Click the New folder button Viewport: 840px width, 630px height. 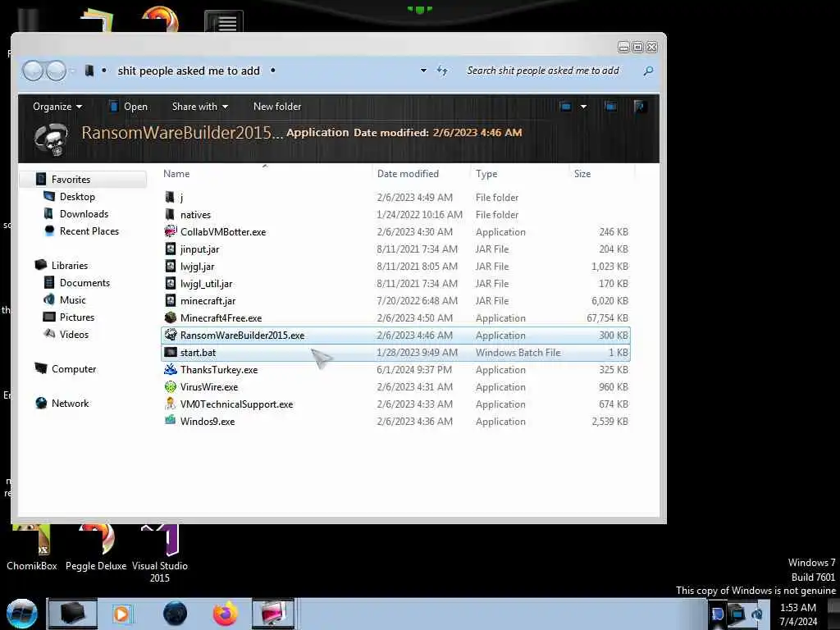[277, 107]
